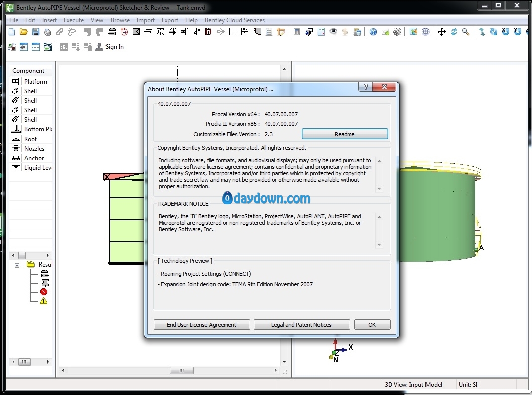Click the 3D View: Input Model status text
Viewport: 532px width, 395px height.
pyautogui.click(x=413, y=385)
